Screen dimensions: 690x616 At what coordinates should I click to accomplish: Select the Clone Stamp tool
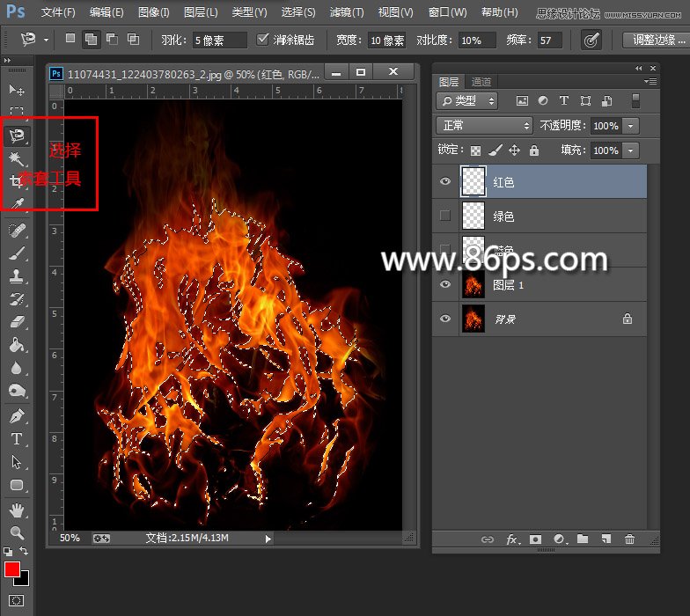click(17, 276)
